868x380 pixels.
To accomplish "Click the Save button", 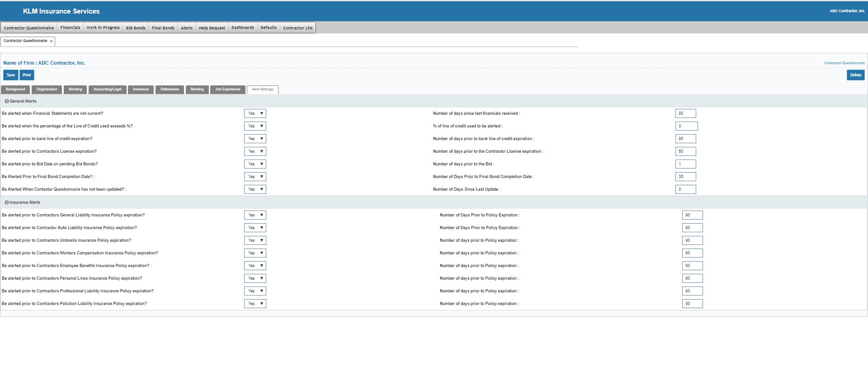I will [10, 75].
